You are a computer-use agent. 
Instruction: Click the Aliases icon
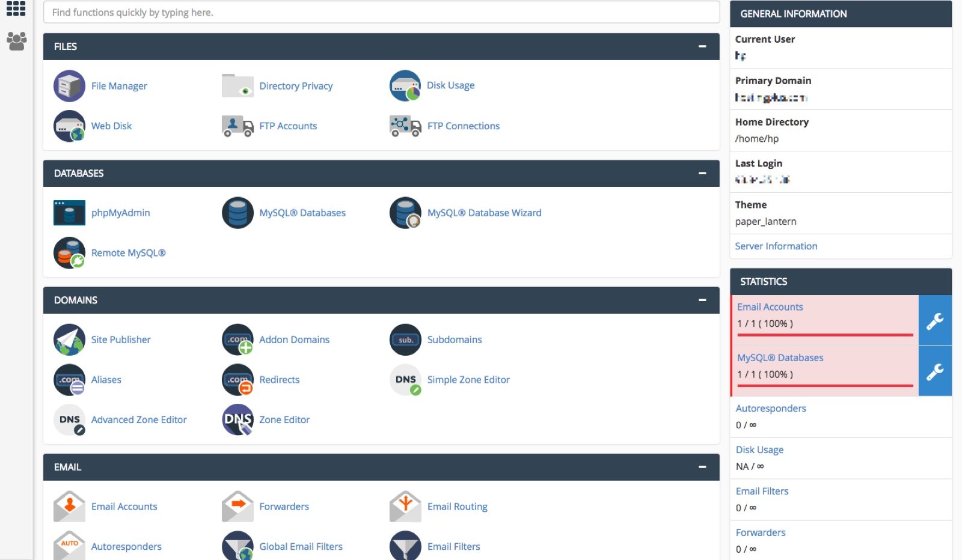(69, 380)
